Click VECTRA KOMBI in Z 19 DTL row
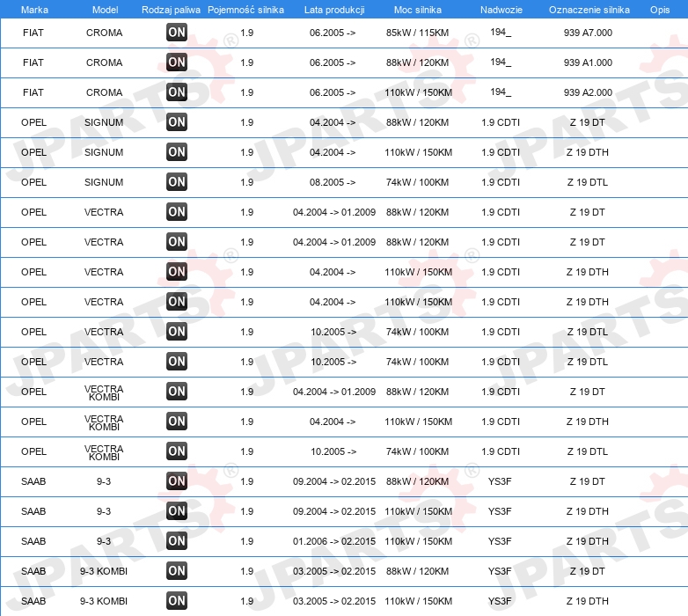The width and height of the screenshot is (688, 616). click(104, 452)
